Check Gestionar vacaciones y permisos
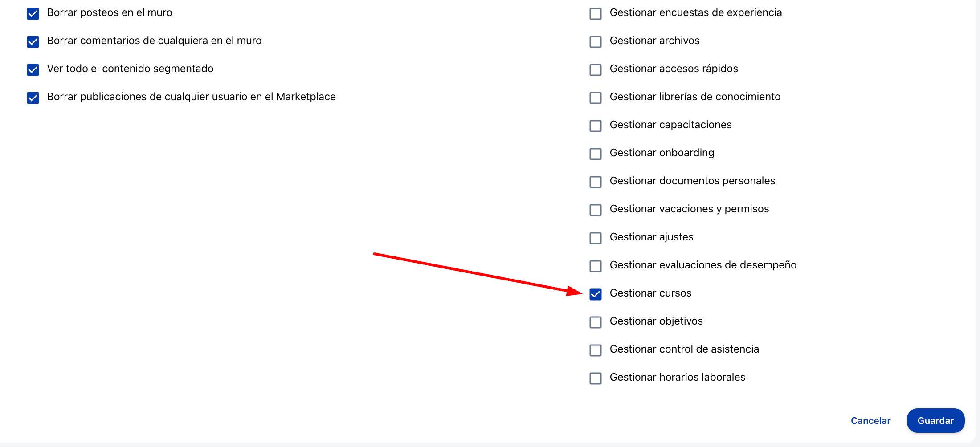The image size is (980, 447). point(596,210)
